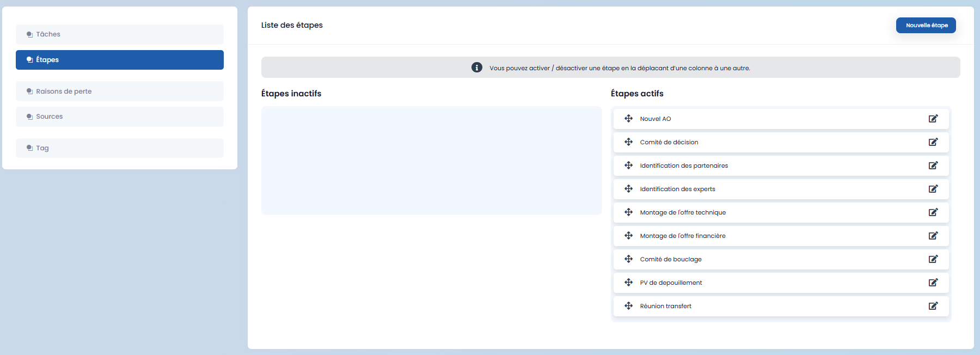This screenshot has height=355, width=980.
Task: Click the move handle for PV de depouillement
Action: click(x=628, y=283)
